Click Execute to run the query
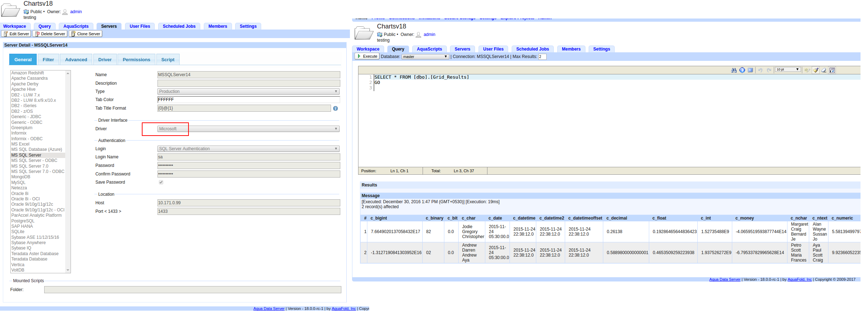This screenshot has width=868, height=316. pos(367,57)
